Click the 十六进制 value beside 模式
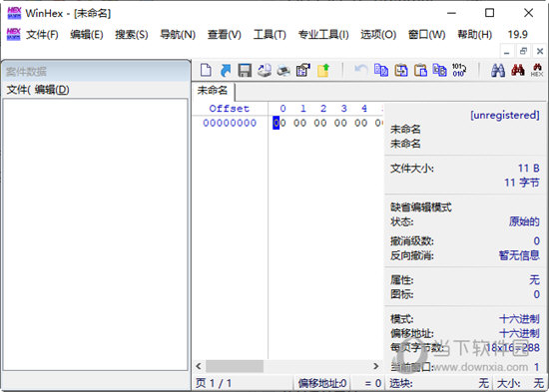 (519, 319)
